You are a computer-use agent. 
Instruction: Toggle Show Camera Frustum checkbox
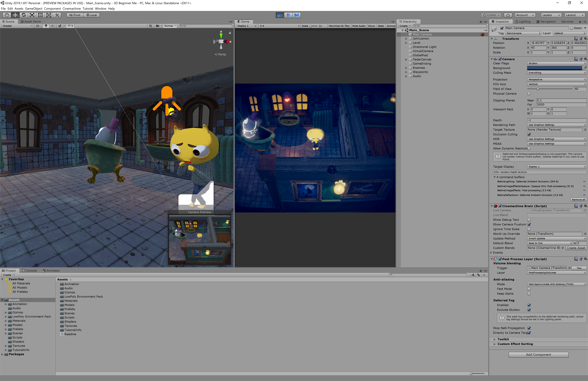[x=529, y=225]
